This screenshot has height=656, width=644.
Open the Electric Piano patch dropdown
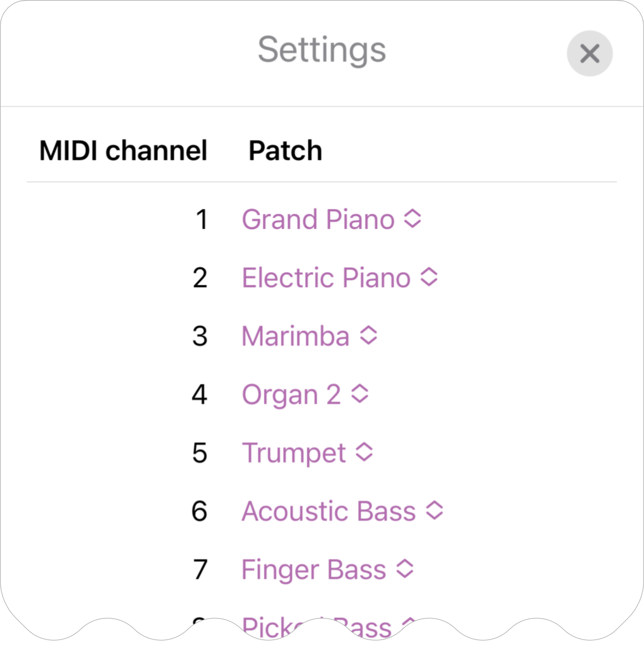click(340, 278)
